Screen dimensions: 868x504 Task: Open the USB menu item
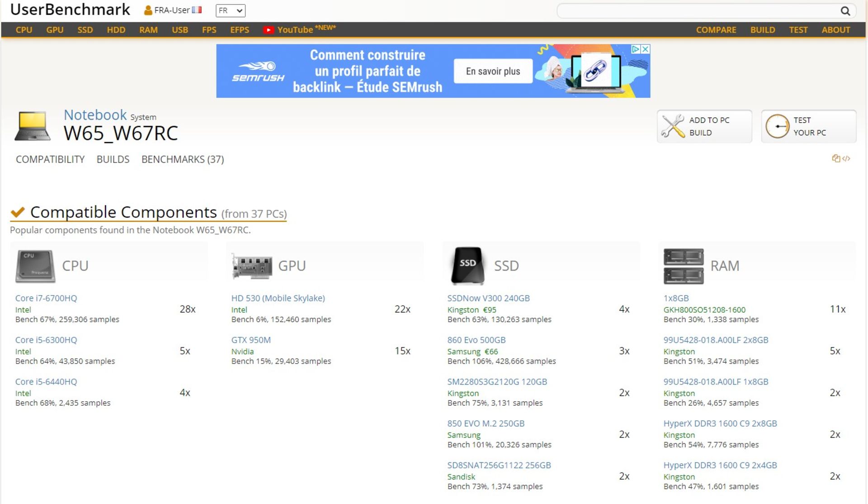pos(180,30)
